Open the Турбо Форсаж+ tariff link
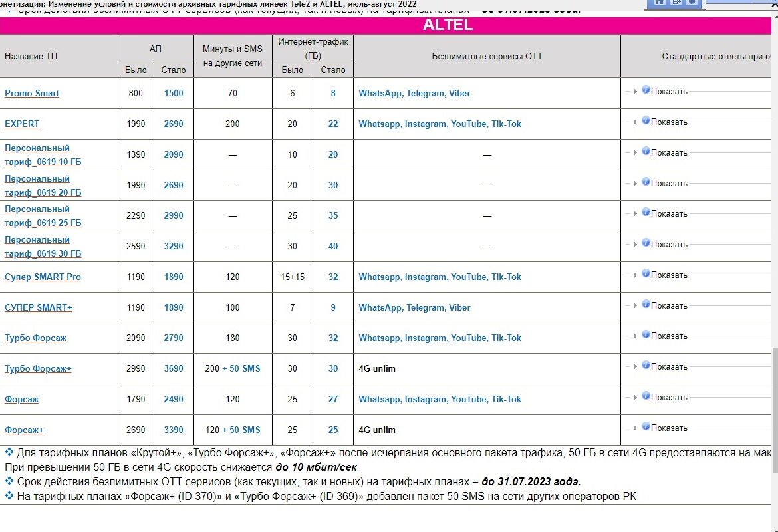Screen dimensions: 778x532 click(38, 368)
